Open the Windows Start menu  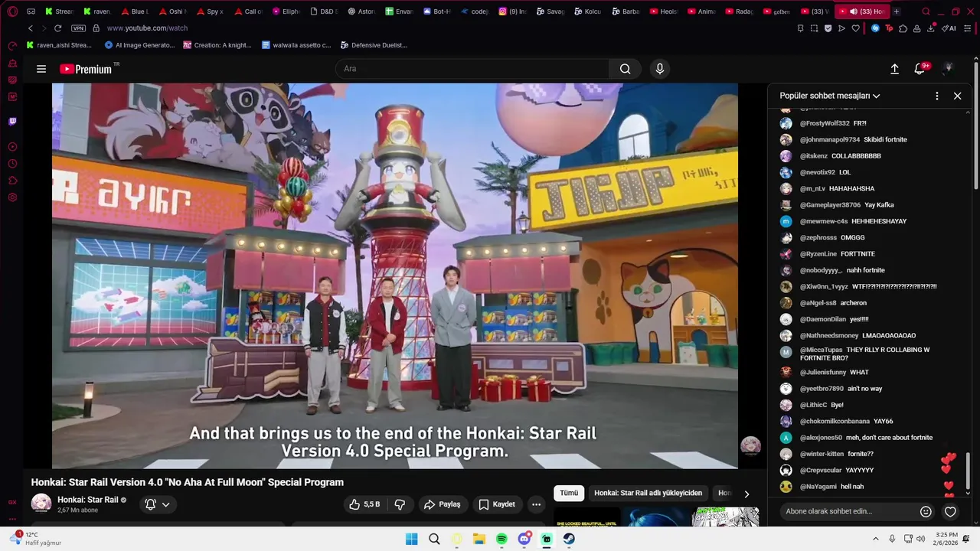point(412,539)
